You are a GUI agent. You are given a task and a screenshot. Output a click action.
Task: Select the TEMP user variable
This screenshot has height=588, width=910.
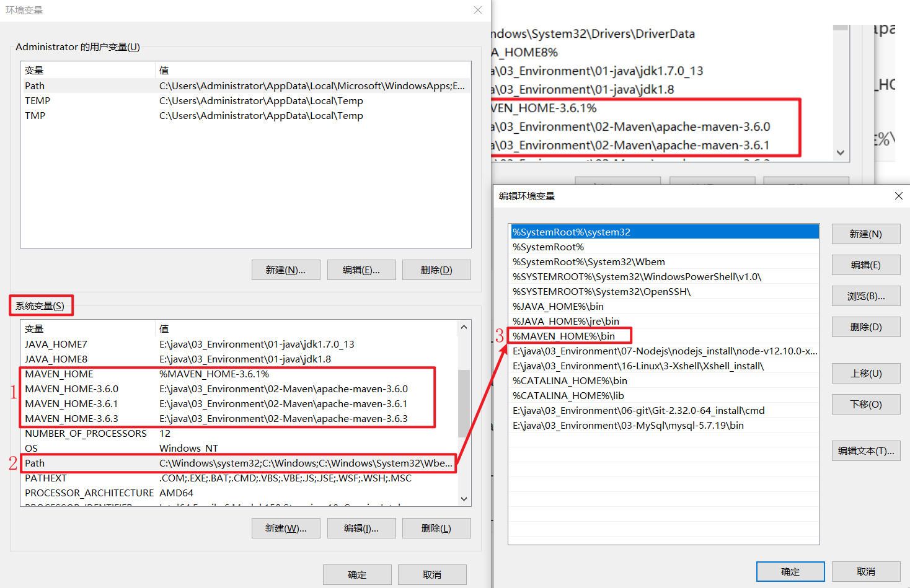(x=93, y=100)
